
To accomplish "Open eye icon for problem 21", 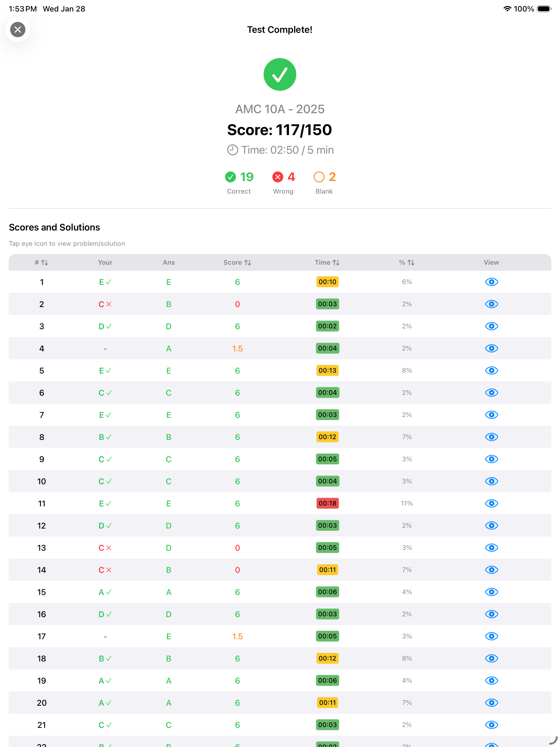I will 491,725.
